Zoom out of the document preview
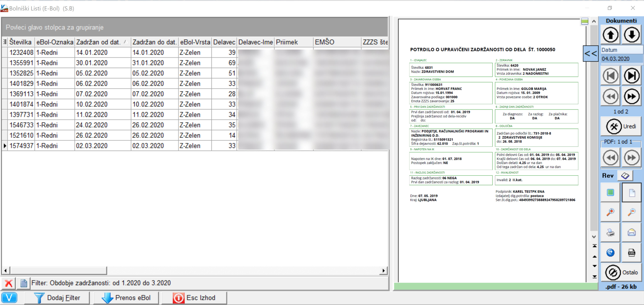 pos(632,212)
